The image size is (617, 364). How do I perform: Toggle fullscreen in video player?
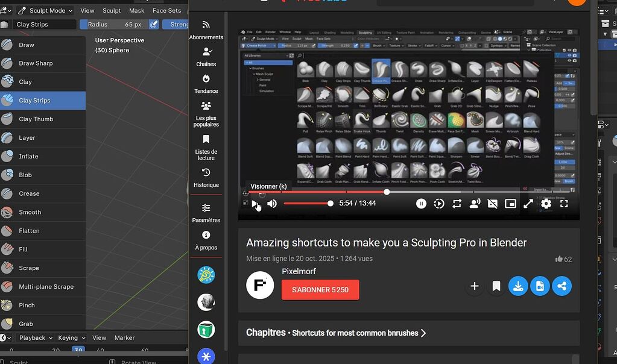[564, 204]
